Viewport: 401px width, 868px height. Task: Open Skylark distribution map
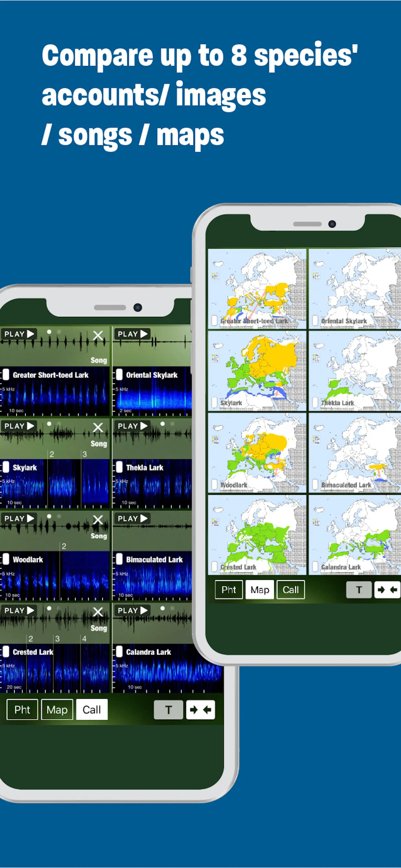(x=257, y=371)
